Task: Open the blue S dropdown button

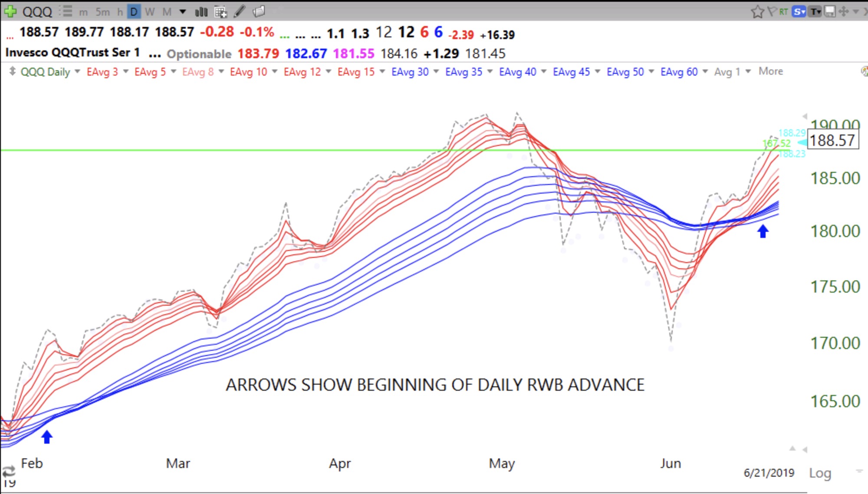Action: 799,12
